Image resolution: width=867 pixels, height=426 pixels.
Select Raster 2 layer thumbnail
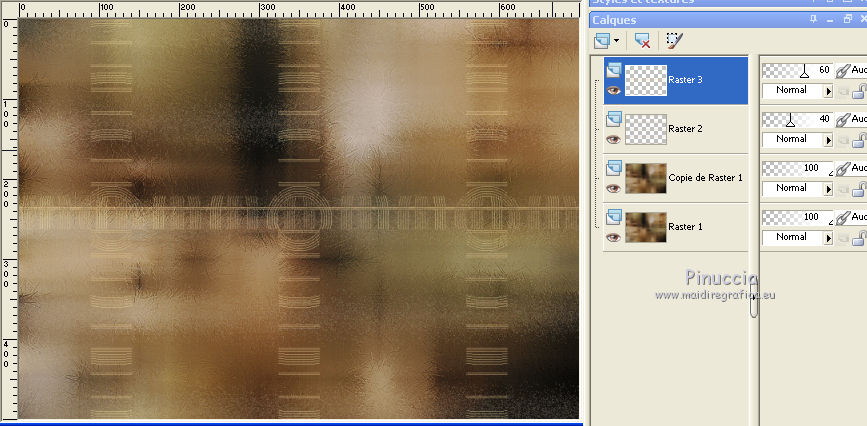(x=646, y=129)
